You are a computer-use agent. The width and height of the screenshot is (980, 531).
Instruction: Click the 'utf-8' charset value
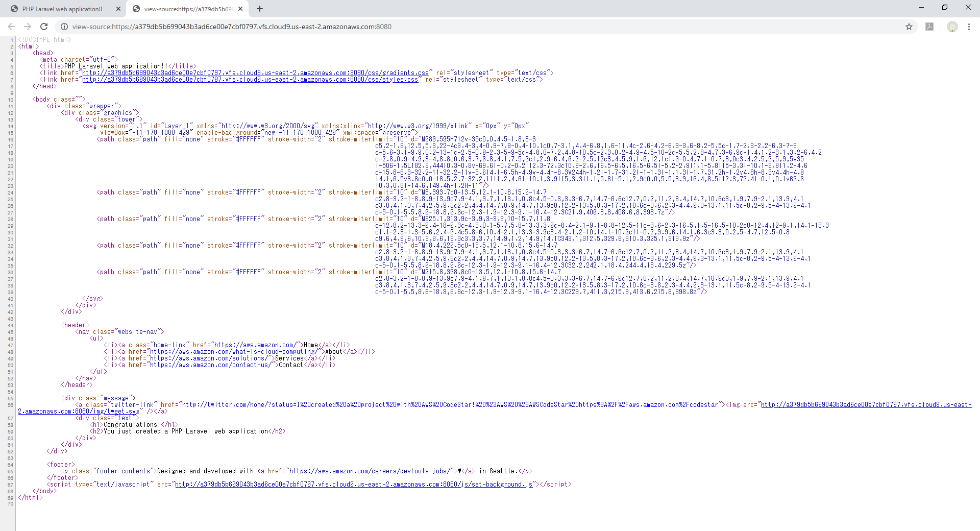(102, 60)
